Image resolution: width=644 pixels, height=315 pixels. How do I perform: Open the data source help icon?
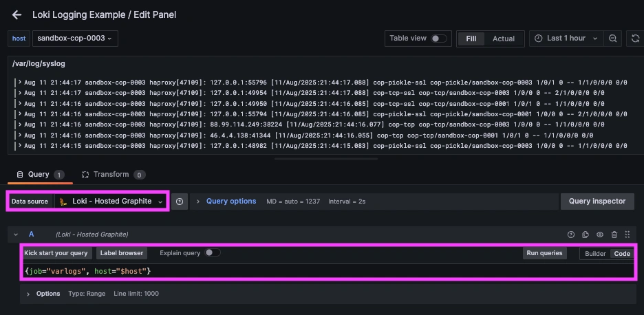pos(180,202)
